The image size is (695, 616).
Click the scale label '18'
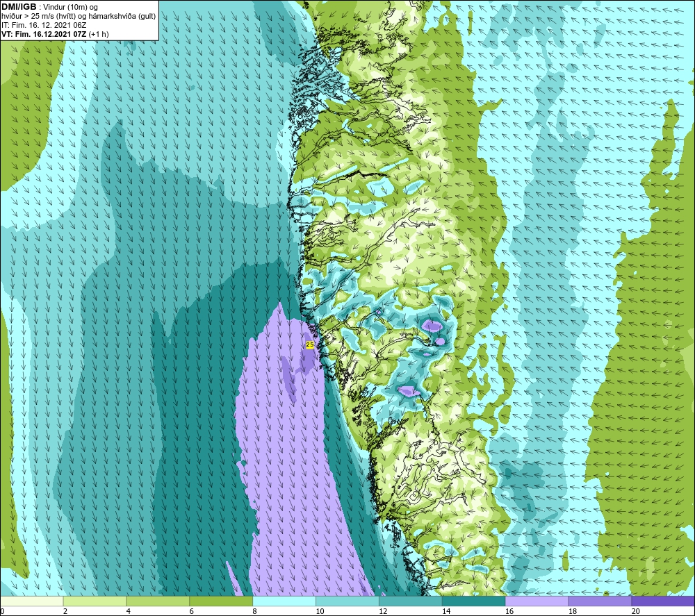point(572,611)
